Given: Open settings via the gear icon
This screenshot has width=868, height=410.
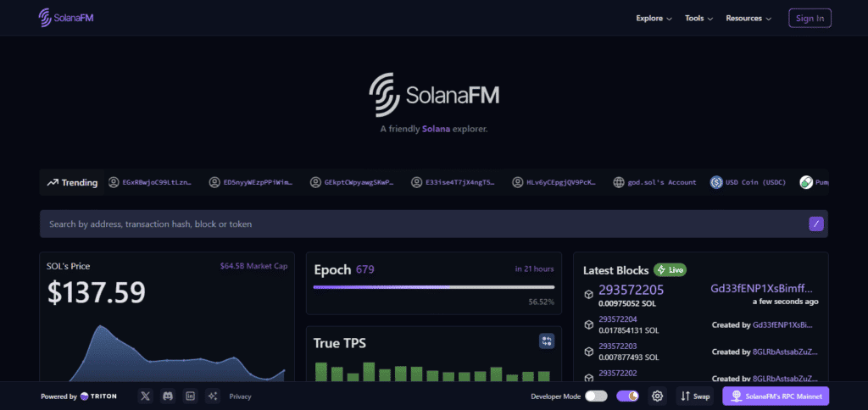Looking at the screenshot, I should pos(657,396).
